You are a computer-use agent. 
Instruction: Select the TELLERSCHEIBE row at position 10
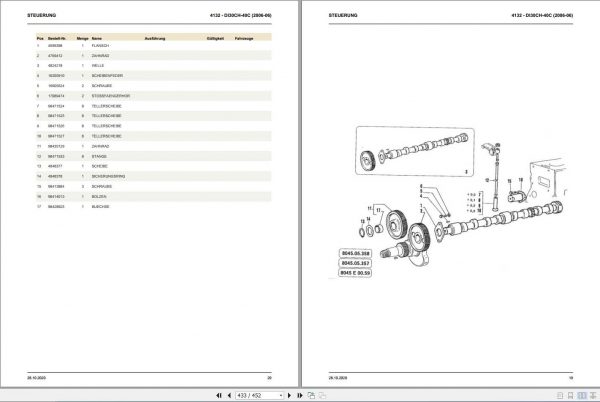pyautogui.click(x=154, y=136)
